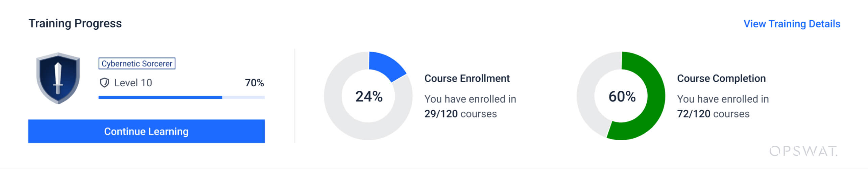The width and height of the screenshot is (868, 169).
Task: Click the 72/120 courses text
Action: pos(713,114)
